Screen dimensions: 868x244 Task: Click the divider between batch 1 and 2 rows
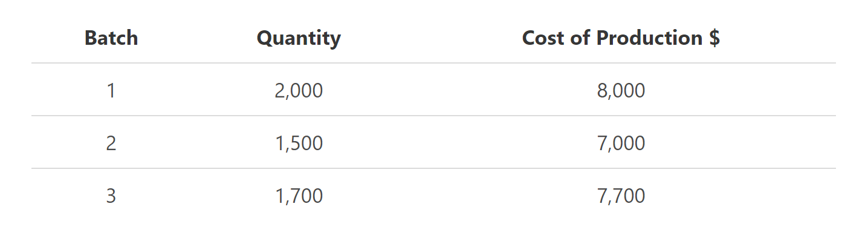[x=433, y=116]
